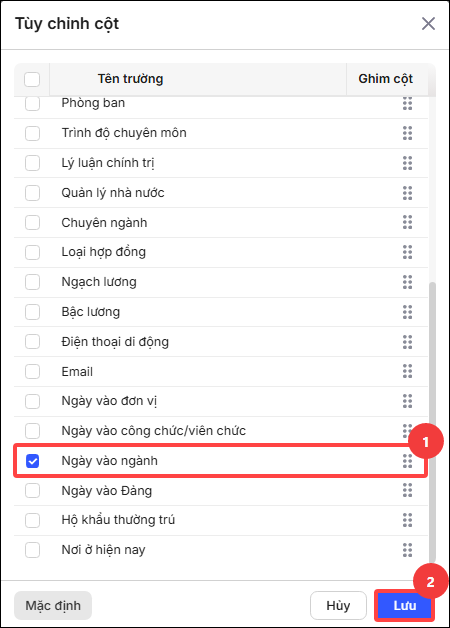Image resolution: width=450 pixels, height=628 pixels.
Task: Click the drag handle for Quản lý nhà nước
Action: coord(407,193)
